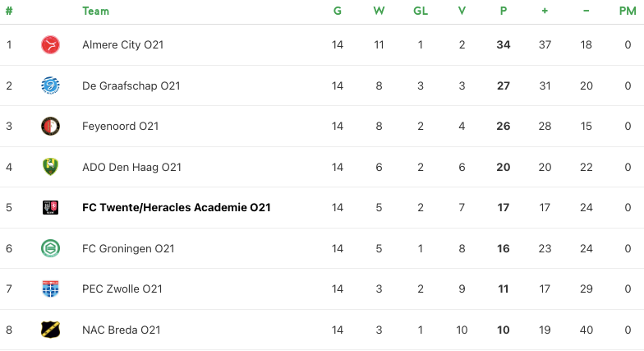Click the PM column header

[628, 11]
